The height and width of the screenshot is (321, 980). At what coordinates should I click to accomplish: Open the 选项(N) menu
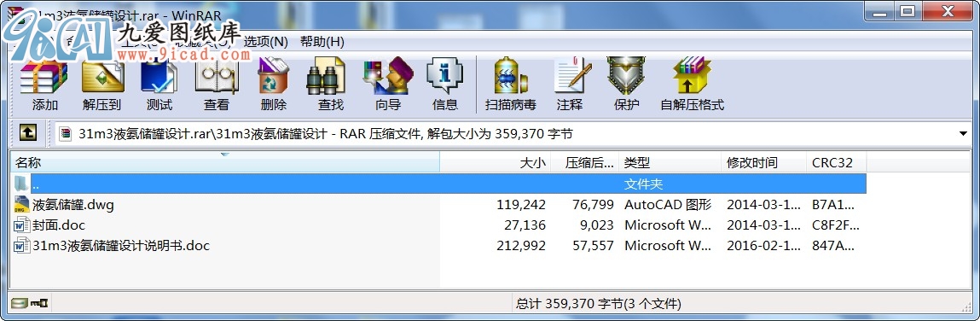click(x=265, y=42)
